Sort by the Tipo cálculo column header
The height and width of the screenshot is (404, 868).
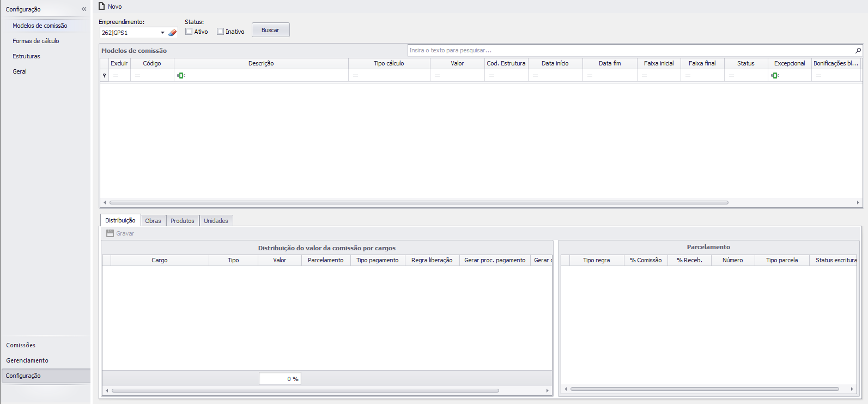[x=389, y=63]
